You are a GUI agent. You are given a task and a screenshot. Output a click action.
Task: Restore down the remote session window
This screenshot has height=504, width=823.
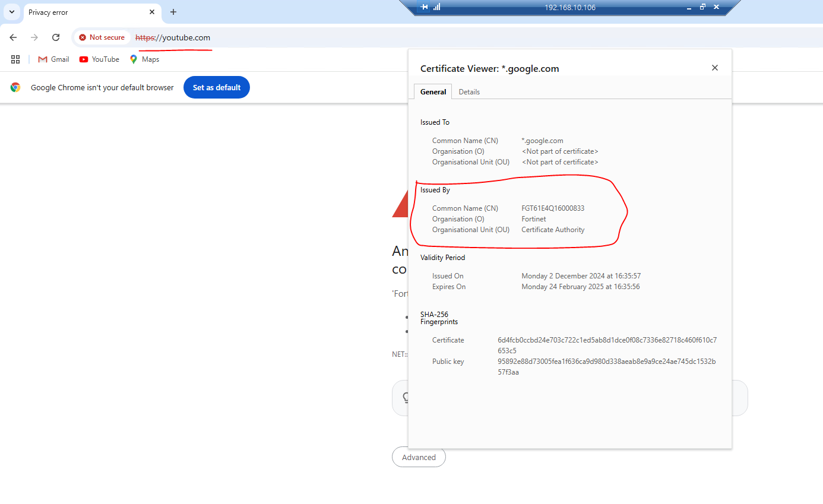coord(702,7)
